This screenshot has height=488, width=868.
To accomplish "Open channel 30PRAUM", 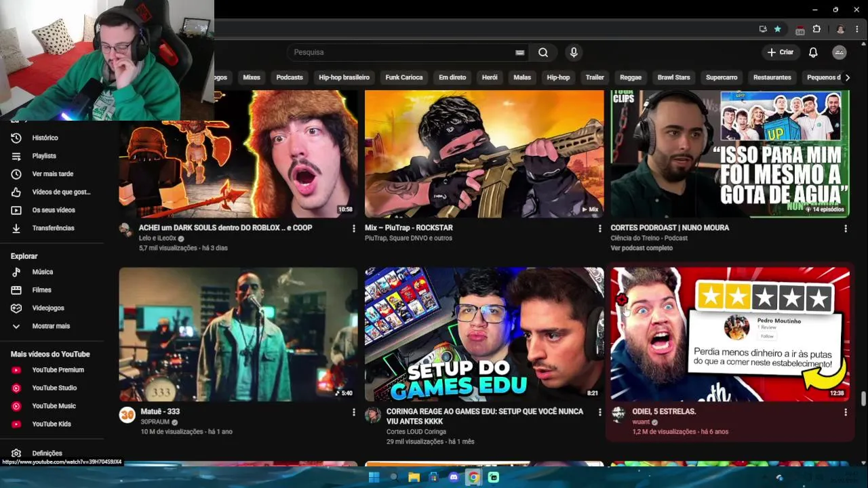I will coord(155,422).
